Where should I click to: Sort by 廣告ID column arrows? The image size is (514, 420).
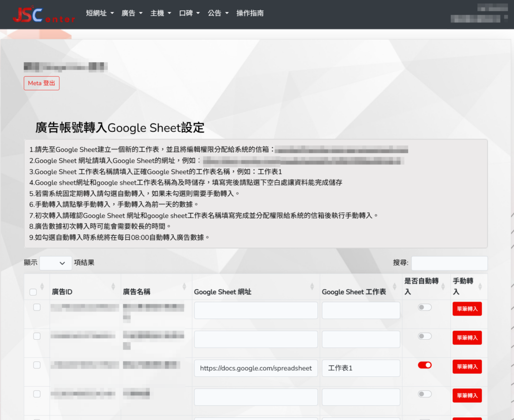[x=112, y=287]
